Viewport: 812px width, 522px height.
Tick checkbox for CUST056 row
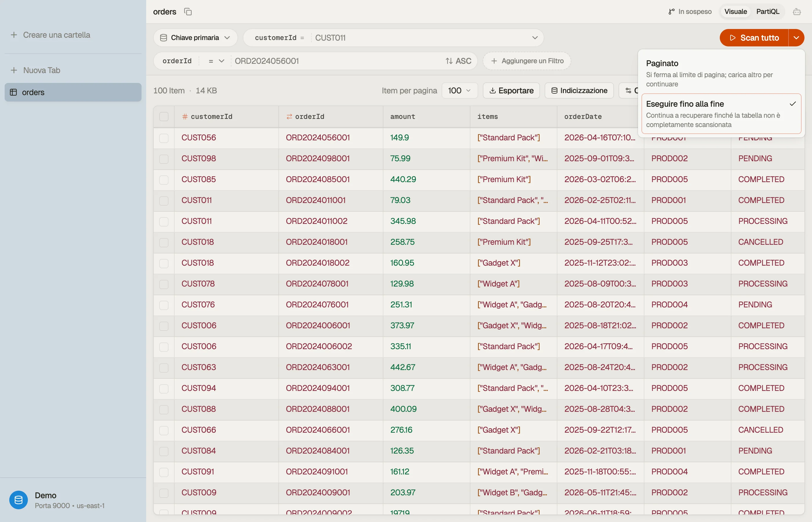click(x=164, y=138)
